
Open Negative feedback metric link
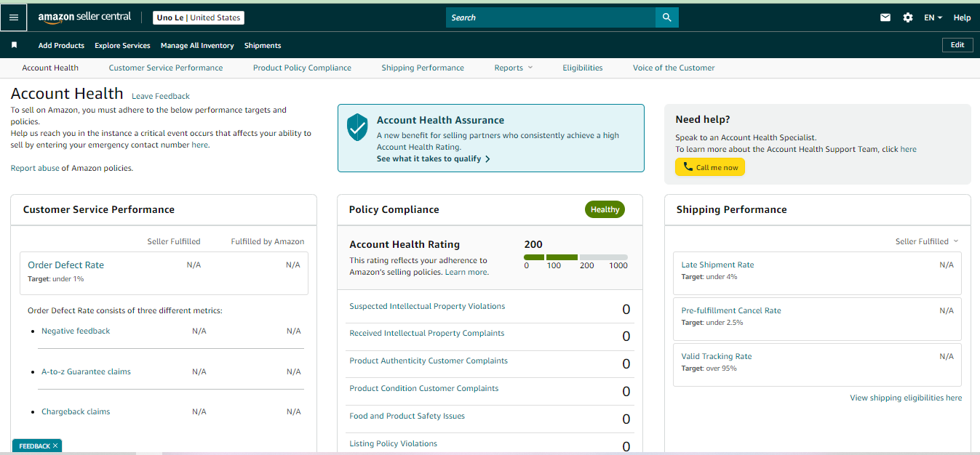click(x=76, y=331)
